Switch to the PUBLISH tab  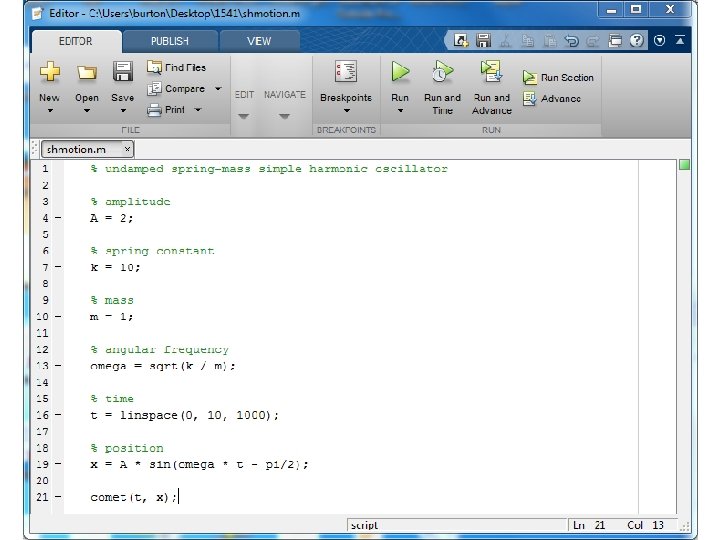click(x=170, y=41)
